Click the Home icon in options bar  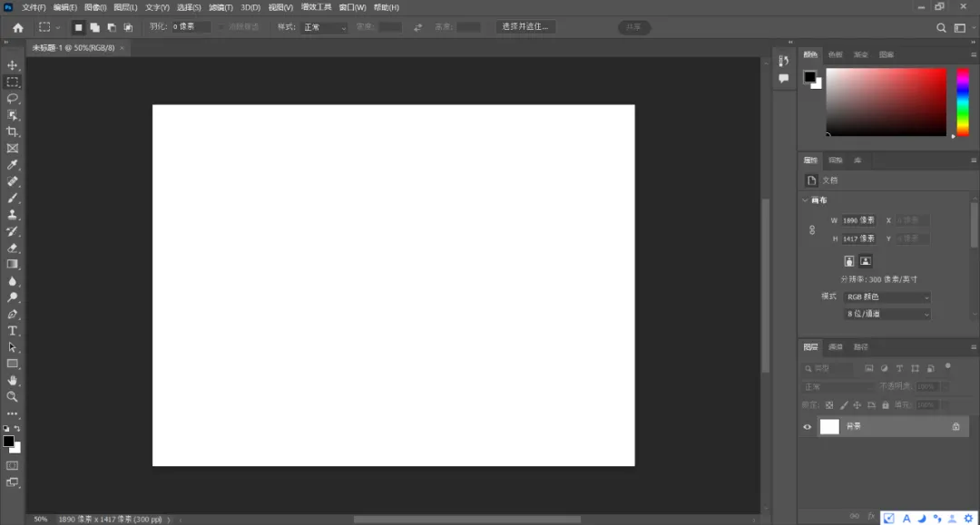pyautogui.click(x=18, y=27)
